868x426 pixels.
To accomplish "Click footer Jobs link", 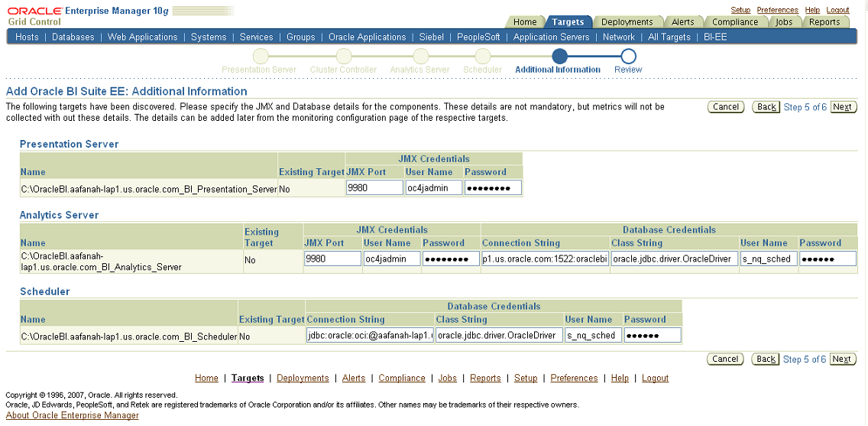I will (447, 378).
